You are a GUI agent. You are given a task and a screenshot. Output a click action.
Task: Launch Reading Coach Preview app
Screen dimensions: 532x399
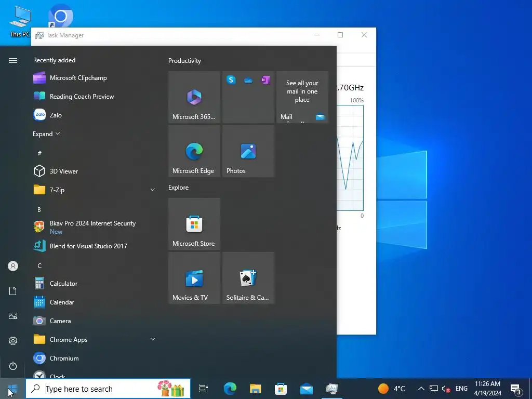pyautogui.click(x=95, y=96)
